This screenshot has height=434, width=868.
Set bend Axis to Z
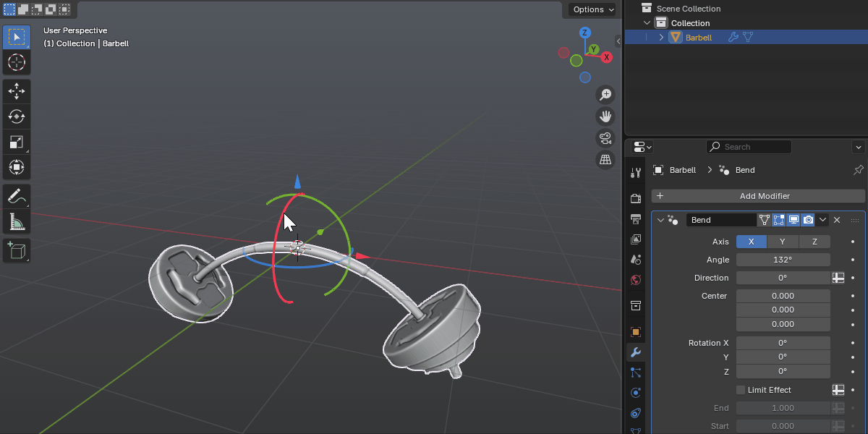coord(814,242)
